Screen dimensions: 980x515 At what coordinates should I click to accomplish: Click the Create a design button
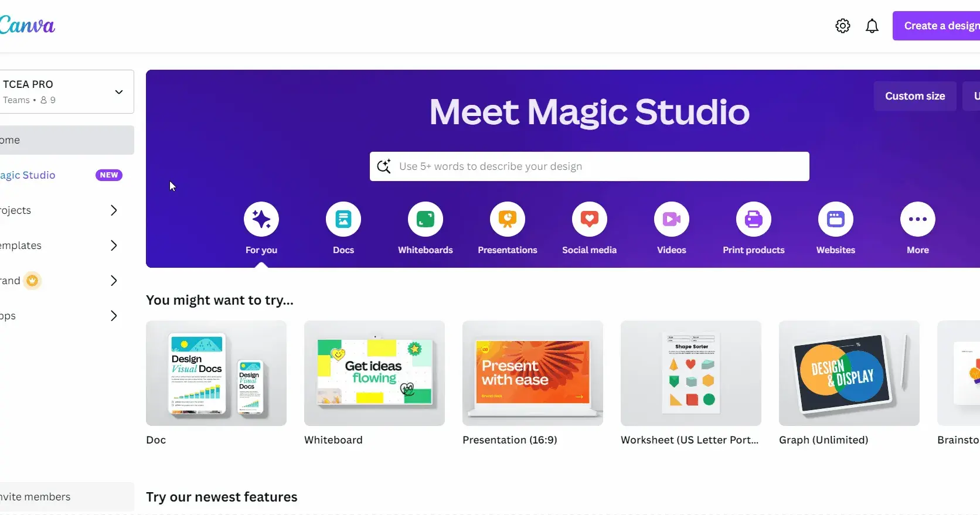tap(936, 26)
